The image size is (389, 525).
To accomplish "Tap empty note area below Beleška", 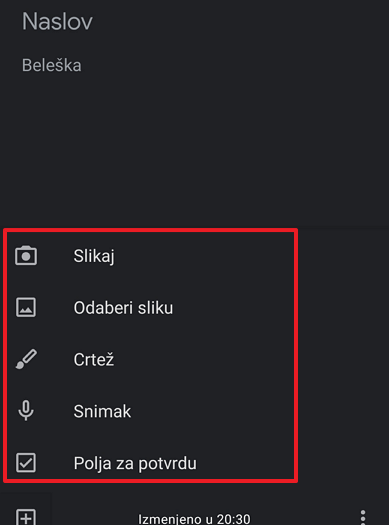I will (194, 151).
